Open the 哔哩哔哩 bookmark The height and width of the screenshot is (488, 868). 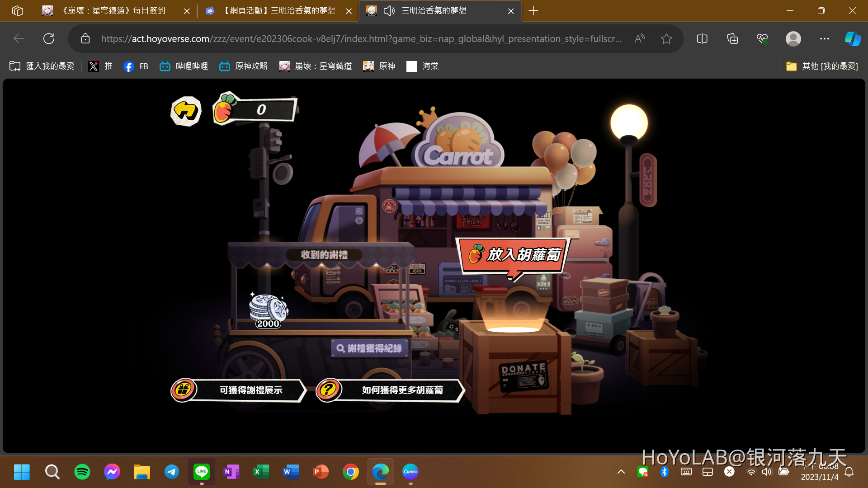tap(184, 66)
